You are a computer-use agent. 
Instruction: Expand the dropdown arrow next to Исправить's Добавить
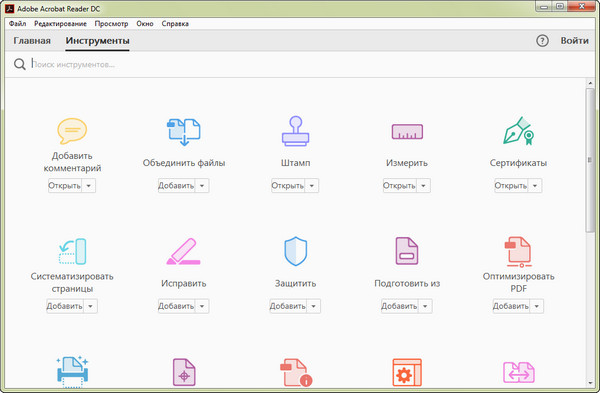pos(202,306)
